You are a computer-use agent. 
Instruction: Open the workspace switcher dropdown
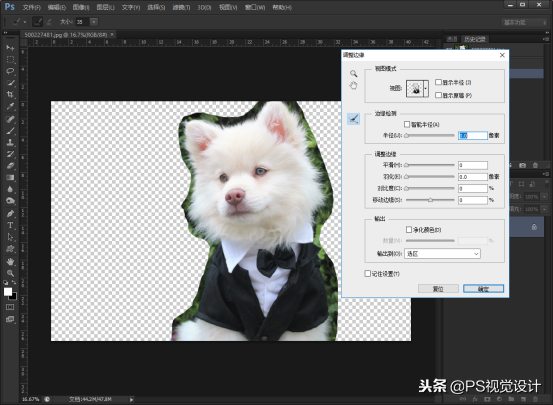[524, 22]
